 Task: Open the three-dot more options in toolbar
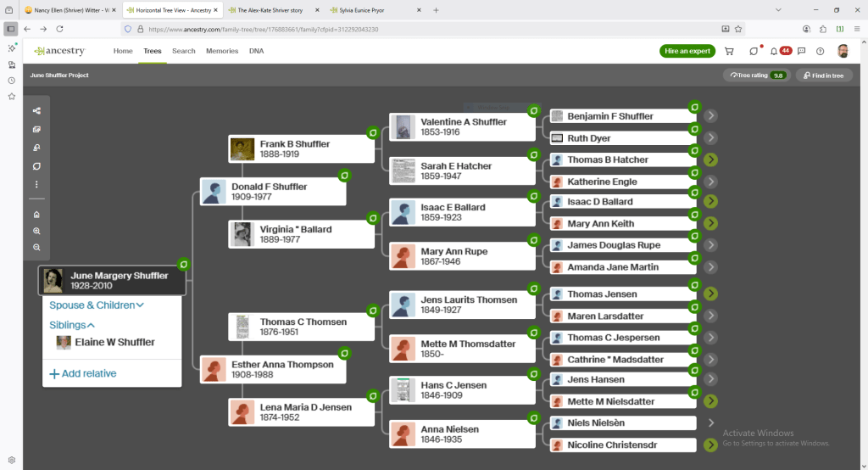(36, 184)
